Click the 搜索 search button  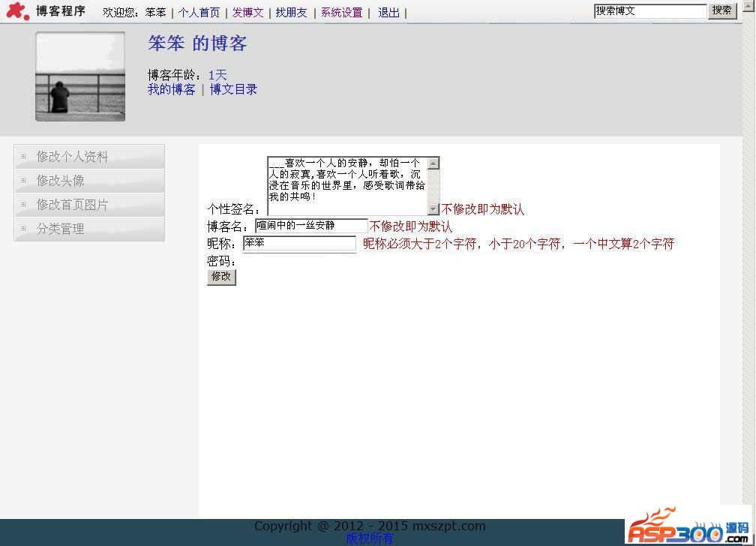tap(721, 10)
